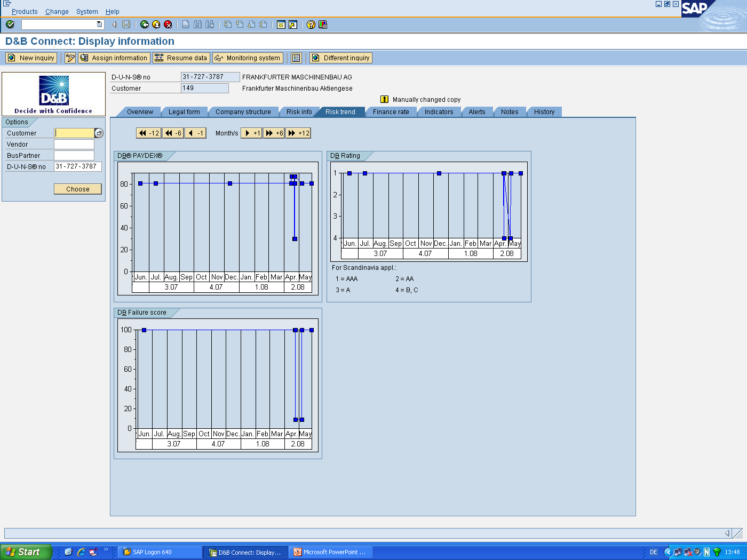Click the Monitoring system button
747x560 pixels.
248,58
